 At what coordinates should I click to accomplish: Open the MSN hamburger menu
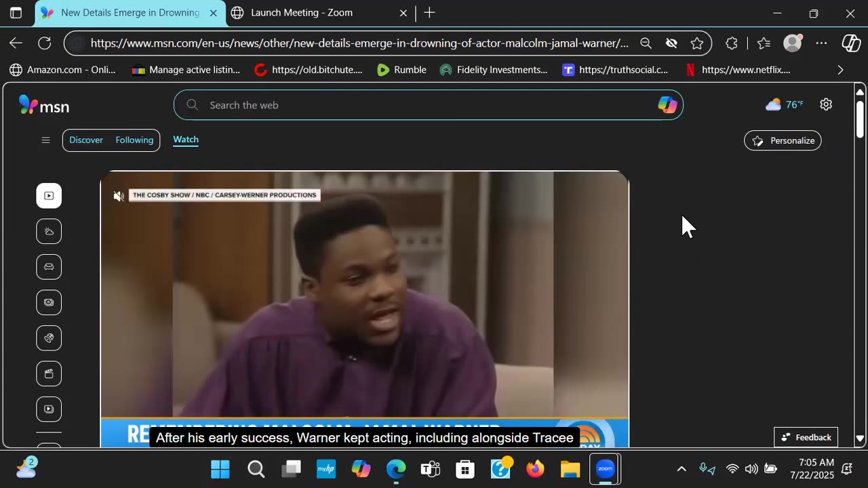point(45,140)
